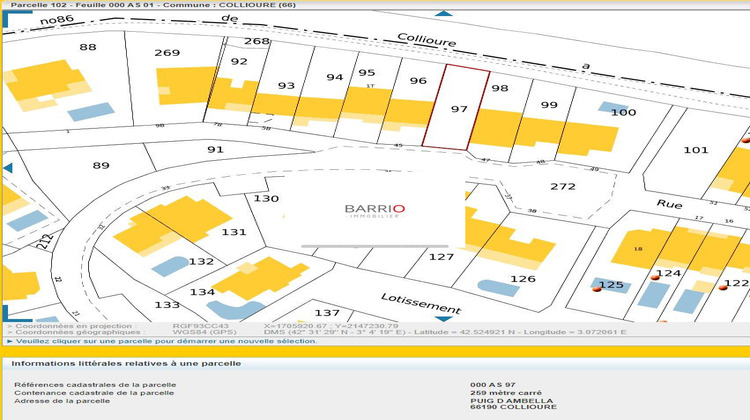Click the blue pool on parcel 126
The width and height of the screenshot is (750, 420).
(498, 288)
